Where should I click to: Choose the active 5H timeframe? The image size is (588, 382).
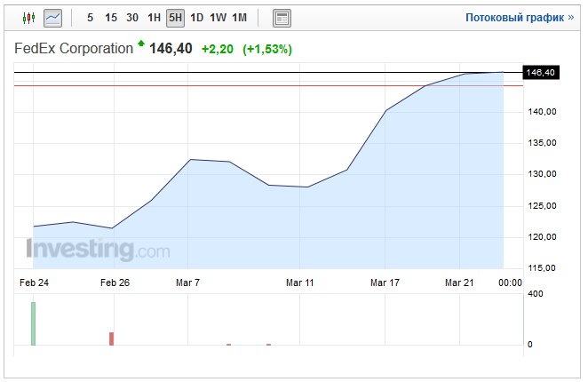coord(175,18)
